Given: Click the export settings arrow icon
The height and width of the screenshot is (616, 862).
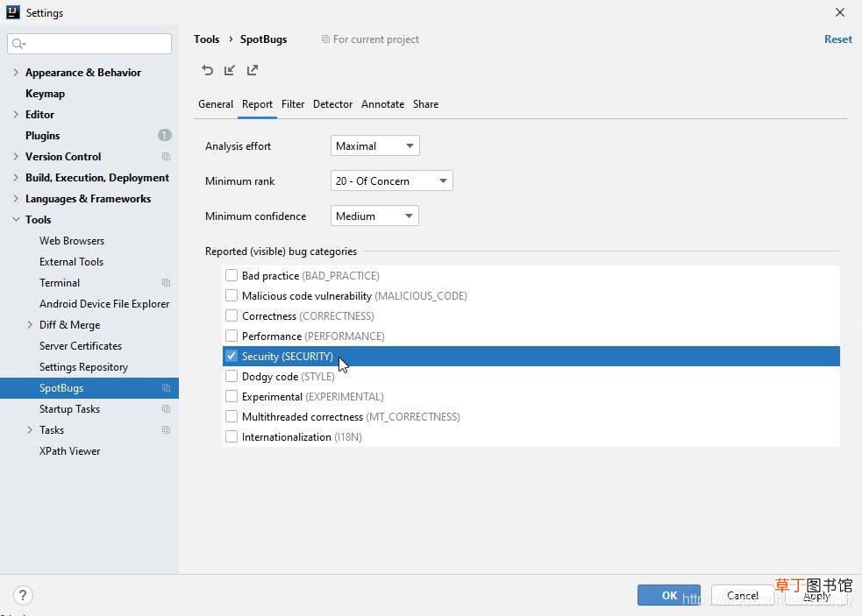Looking at the screenshot, I should 253,70.
